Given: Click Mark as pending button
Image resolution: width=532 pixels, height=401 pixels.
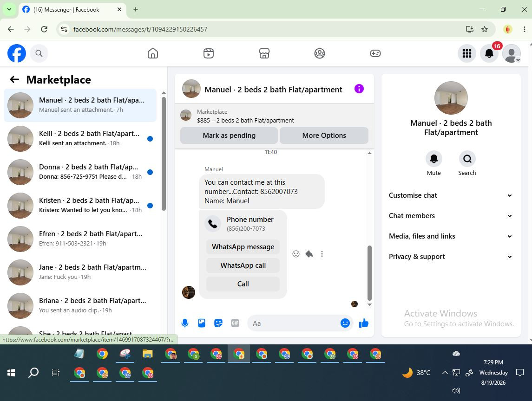Looking at the screenshot, I should (229, 135).
